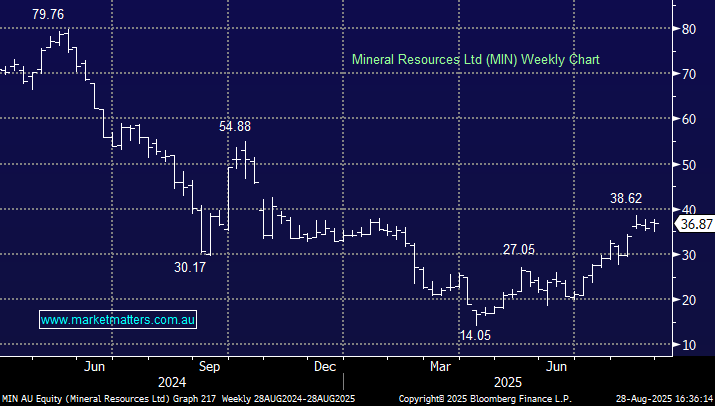This screenshot has height=406, width=715.
Task: Click the 20 value on price axis
Action: click(x=689, y=300)
